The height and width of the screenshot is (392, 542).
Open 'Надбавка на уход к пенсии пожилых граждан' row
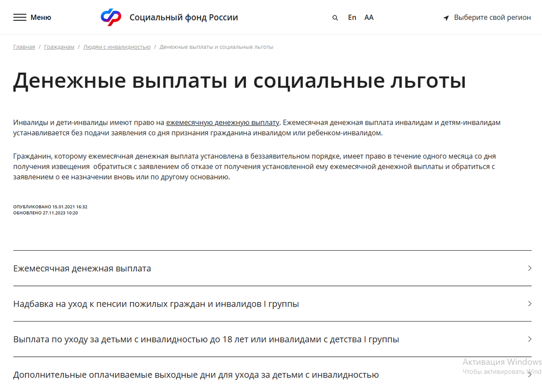272,304
